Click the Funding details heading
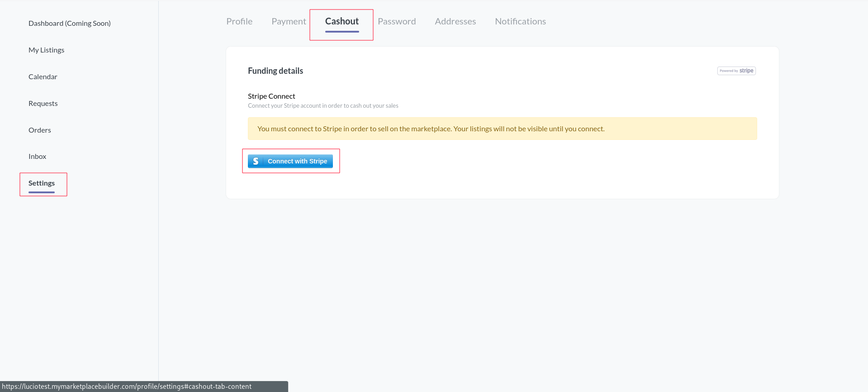Viewport: 868px width, 392px height. (x=275, y=71)
